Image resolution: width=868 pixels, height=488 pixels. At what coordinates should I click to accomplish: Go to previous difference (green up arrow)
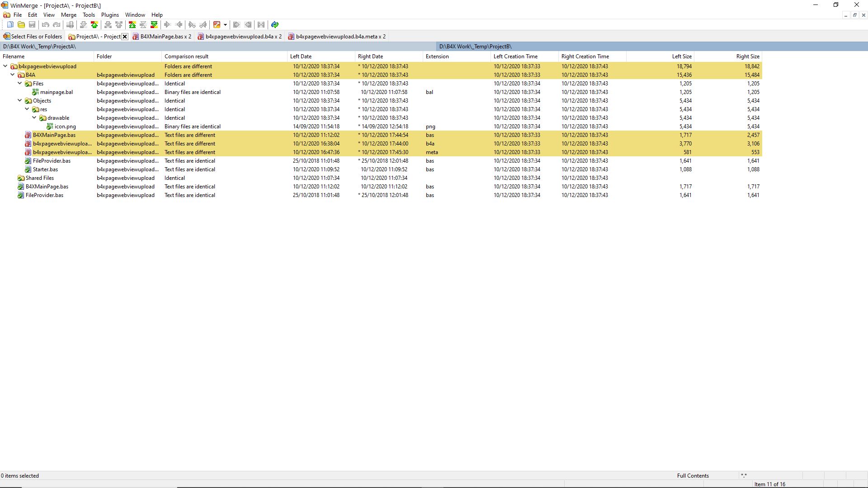tap(94, 25)
